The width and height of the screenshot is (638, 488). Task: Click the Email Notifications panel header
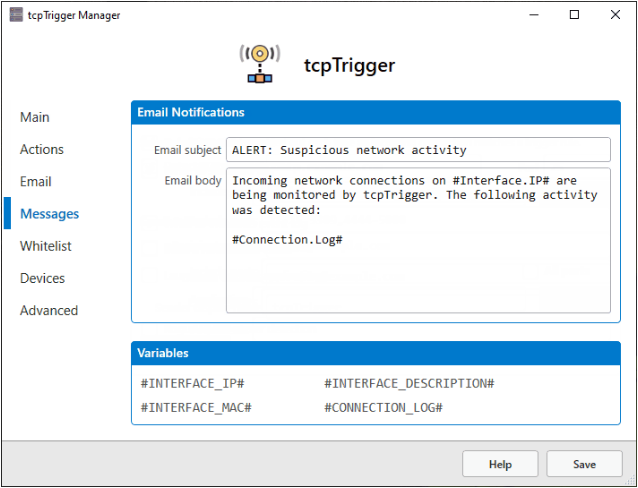[x=376, y=112]
